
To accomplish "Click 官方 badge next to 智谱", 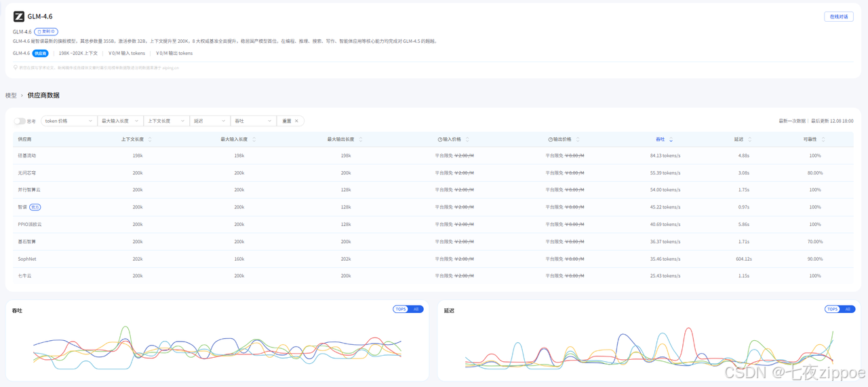I will pos(35,207).
